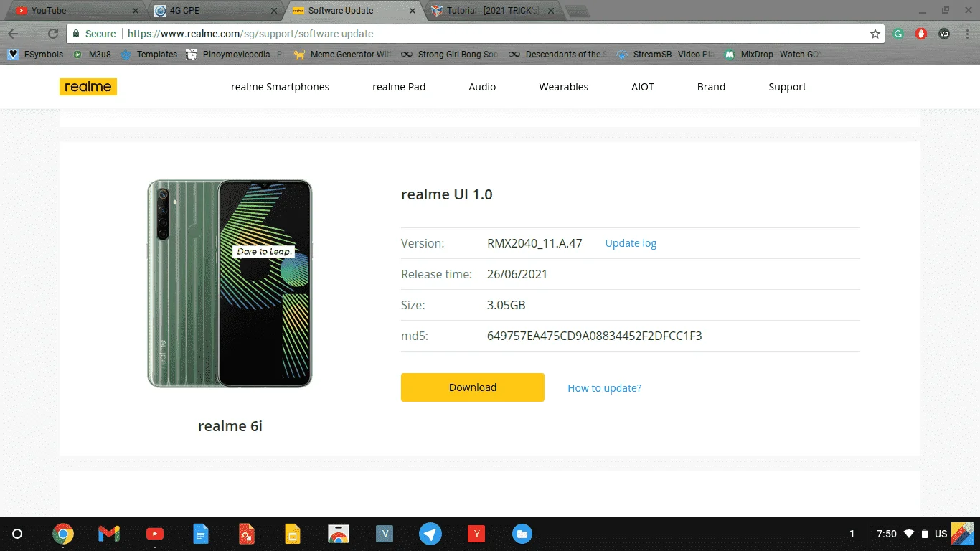Open the Chrome Web Store shelf icon
This screenshot has width=980, height=551.
(x=339, y=534)
